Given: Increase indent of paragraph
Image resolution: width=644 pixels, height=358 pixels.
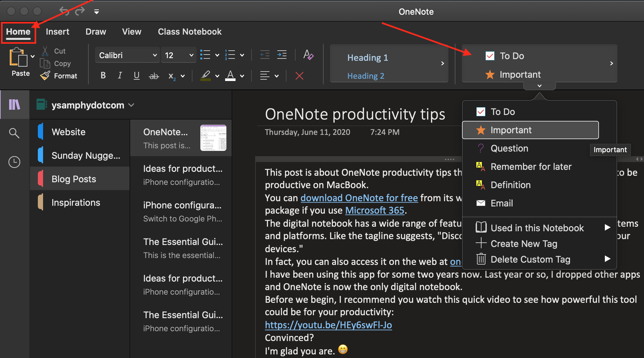Looking at the screenshot, I should pyautogui.click(x=282, y=55).
